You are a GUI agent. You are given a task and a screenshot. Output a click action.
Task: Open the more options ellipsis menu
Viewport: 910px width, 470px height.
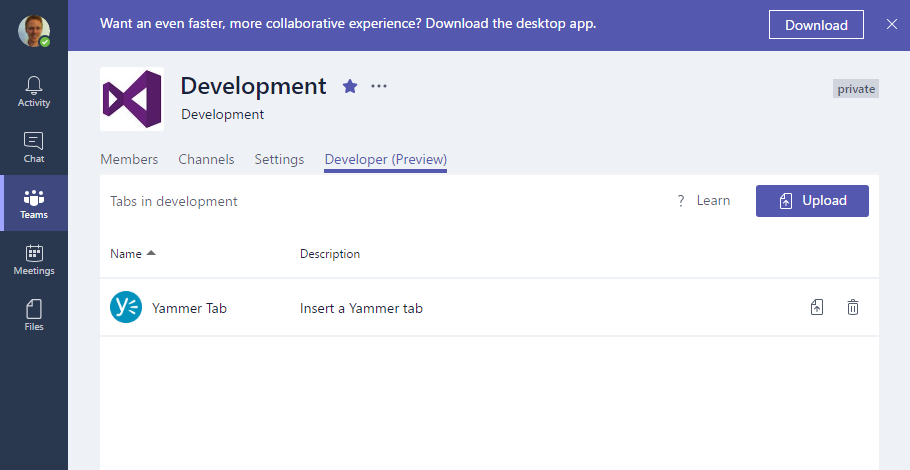[x=379, y=86]
